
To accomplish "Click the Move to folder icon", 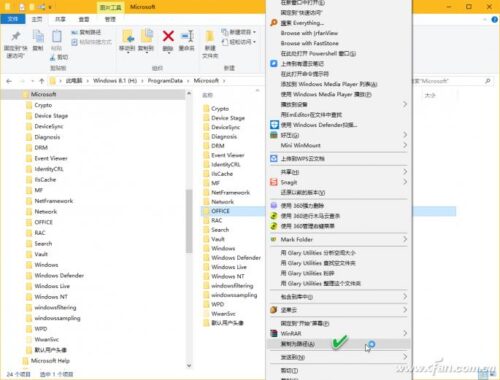I will pos(127,36).
